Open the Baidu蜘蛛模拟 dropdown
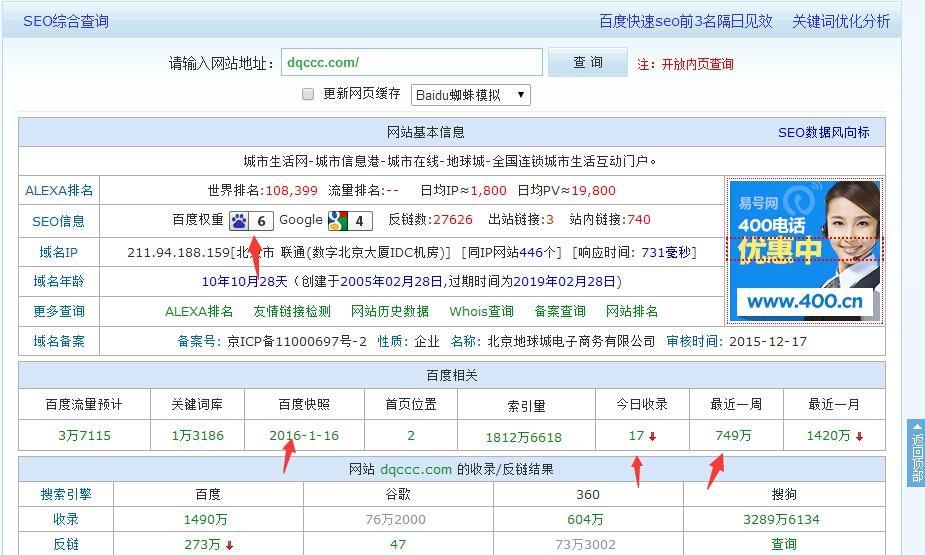Image resolution: width=925 pixels, height=555 pixels. pos(470,95)
